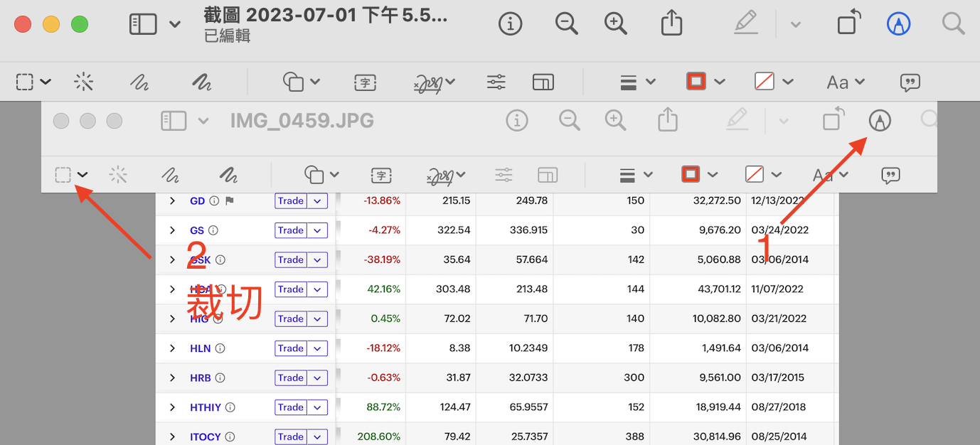Click the GD ticker link

point(198,201)
